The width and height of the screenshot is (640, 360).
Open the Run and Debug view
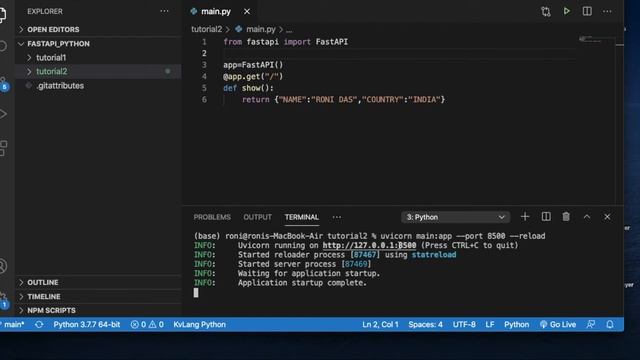(x=3, y=114)
